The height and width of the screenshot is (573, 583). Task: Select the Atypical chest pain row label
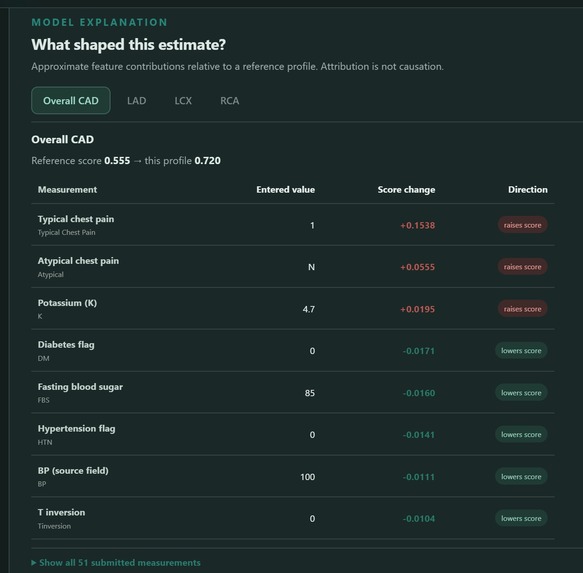pyautogui.click(x=78, y=261)
